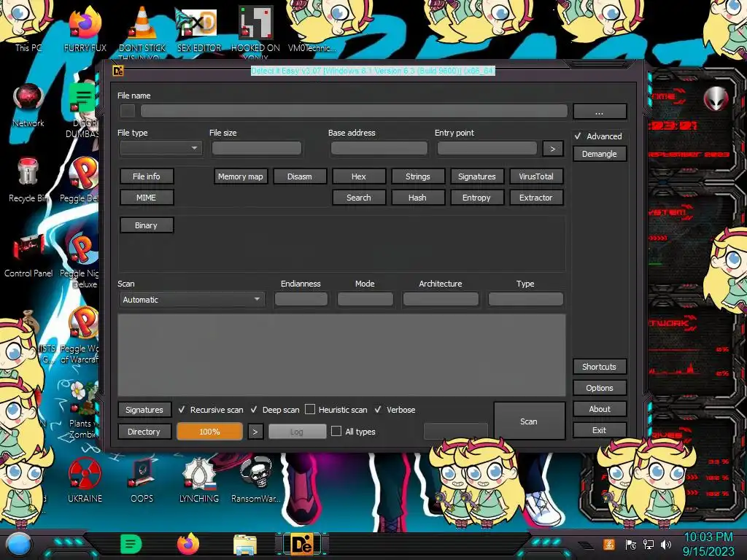The height and width of the screenshot is (560, 747).
Task: Click the File name input field
Action: pos(354,111)
